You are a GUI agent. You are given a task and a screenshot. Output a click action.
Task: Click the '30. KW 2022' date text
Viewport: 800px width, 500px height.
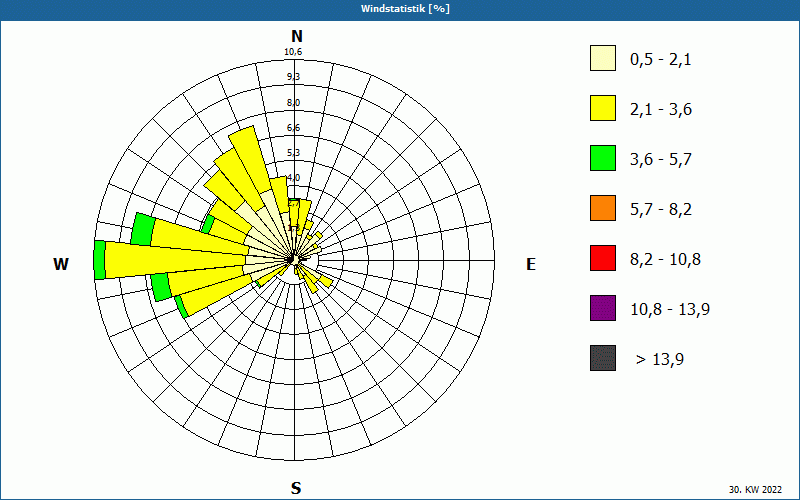point(755,490)
